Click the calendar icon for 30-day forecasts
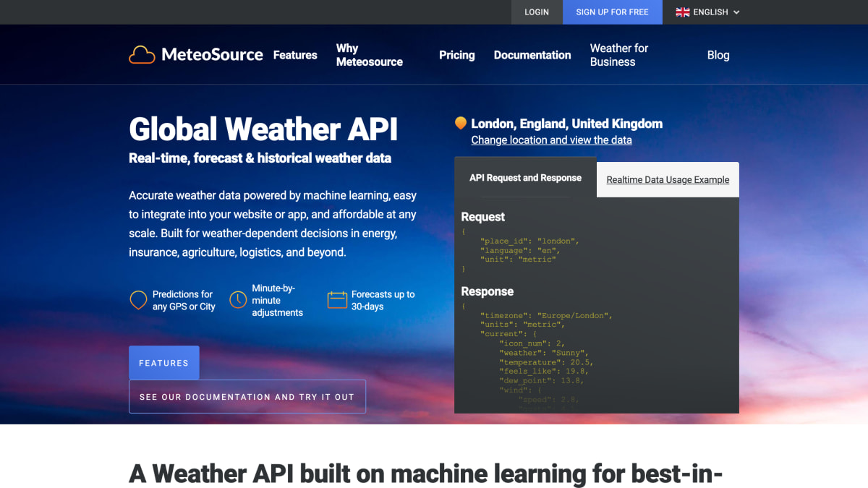This screenshot has height=488, width=868. 337,300
